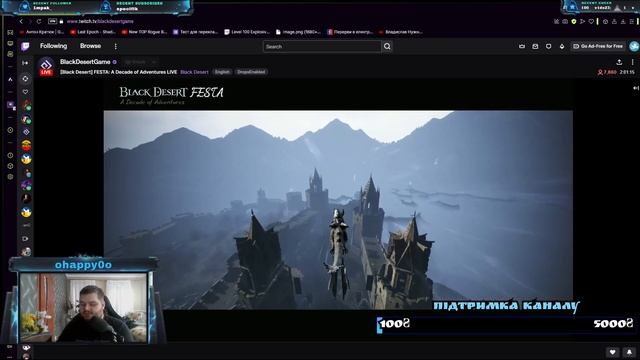This screenshot has width=640, height=360.
Task: Open the whispers chat bubble icon
Action: [549, 47]
